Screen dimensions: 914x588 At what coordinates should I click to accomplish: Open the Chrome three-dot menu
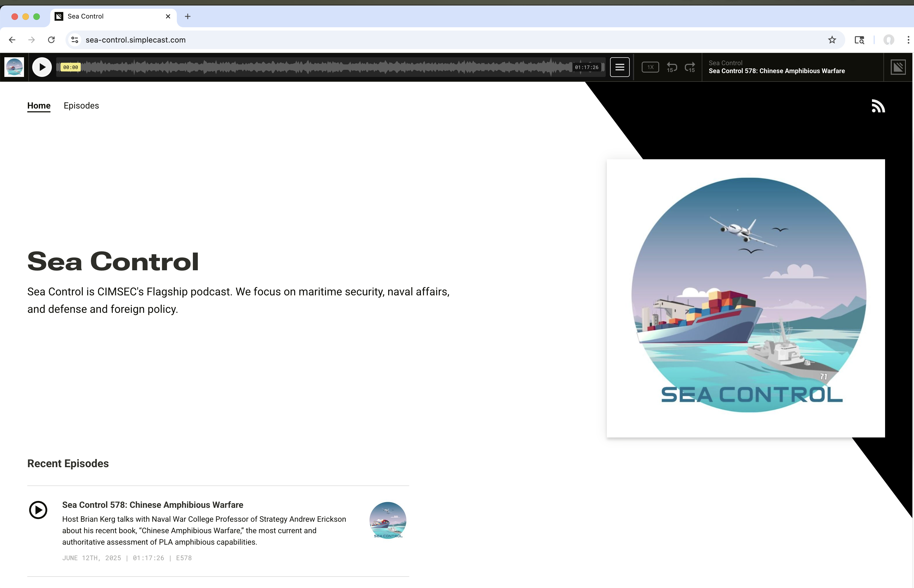tap(908, 40)
